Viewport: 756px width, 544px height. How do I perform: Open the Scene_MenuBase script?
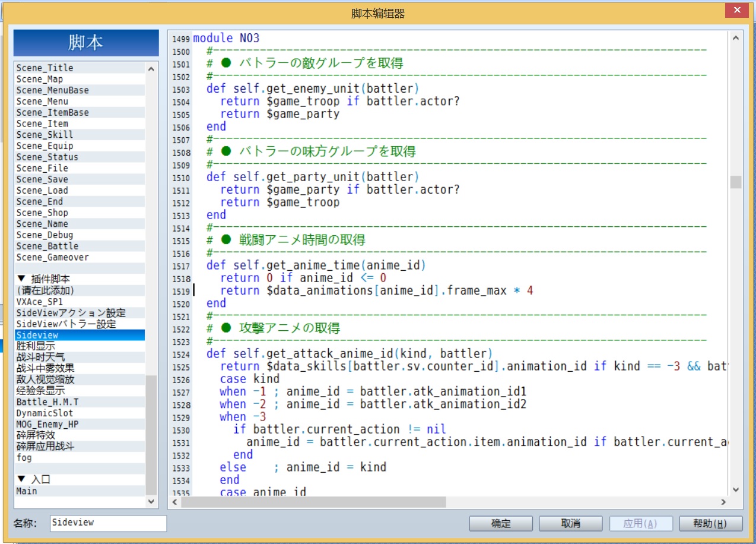pyautogui.click(x=80, y=90)
